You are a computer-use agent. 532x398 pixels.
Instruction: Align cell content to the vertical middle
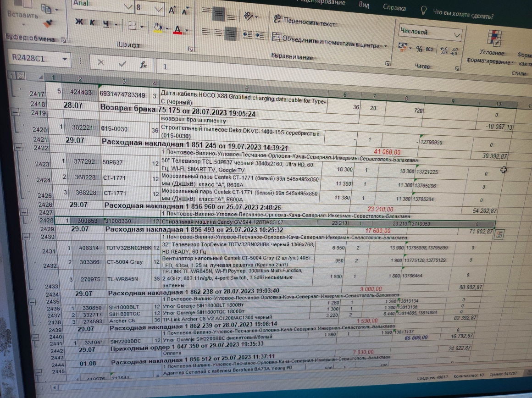219,14
